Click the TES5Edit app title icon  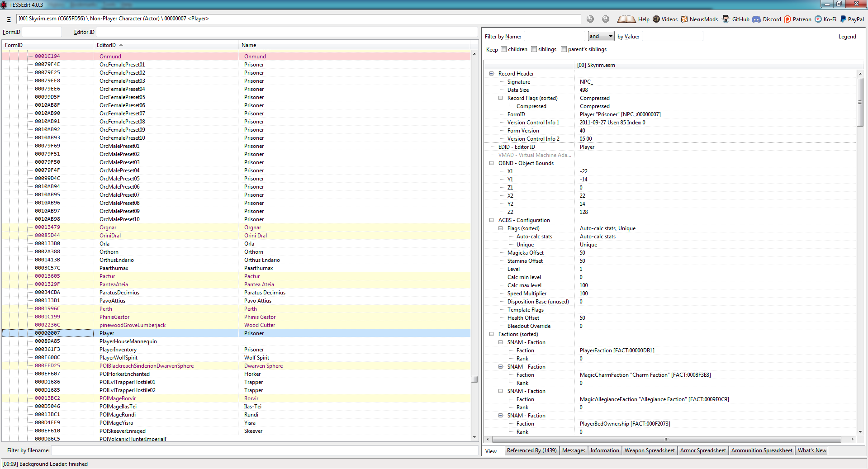point(4,5)
